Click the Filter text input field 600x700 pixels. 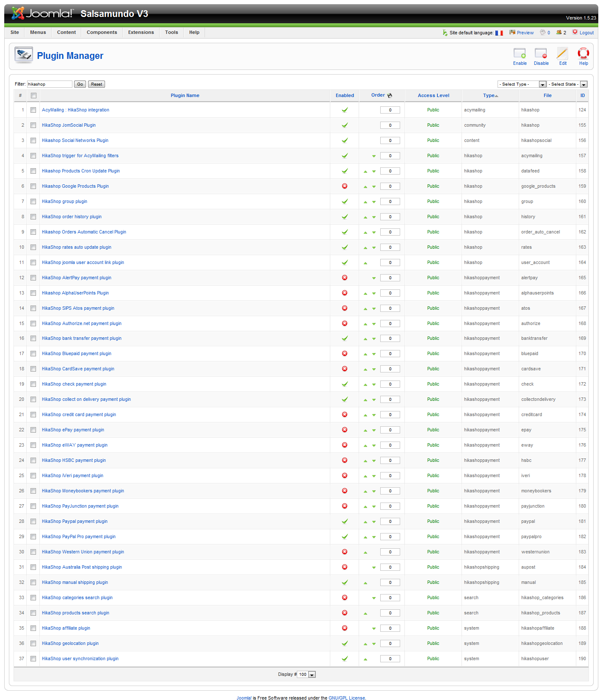coord(50,84)
